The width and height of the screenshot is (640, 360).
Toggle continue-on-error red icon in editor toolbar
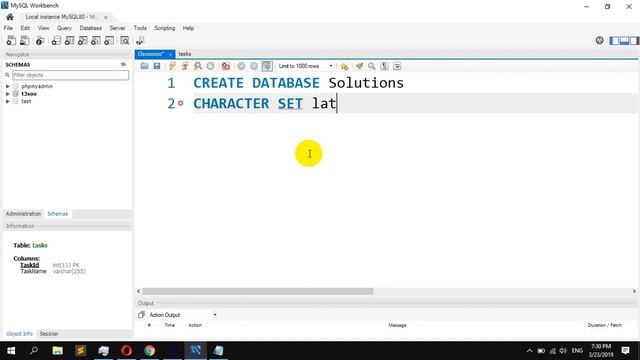click(226, 66)
